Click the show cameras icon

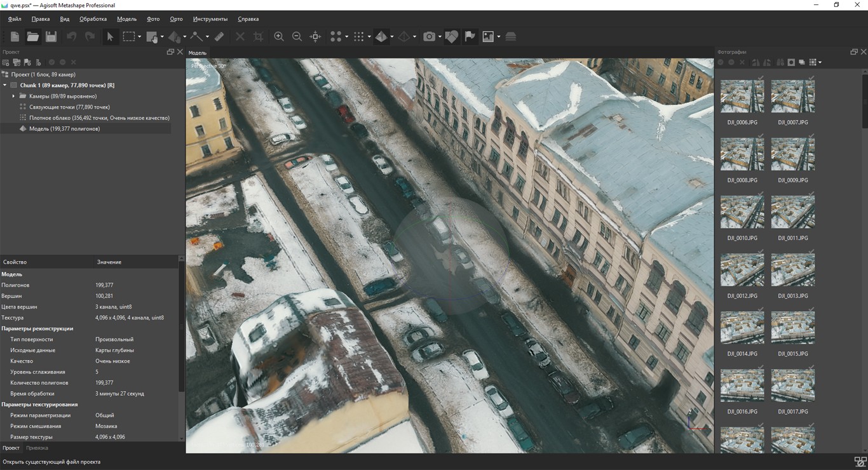430,37
